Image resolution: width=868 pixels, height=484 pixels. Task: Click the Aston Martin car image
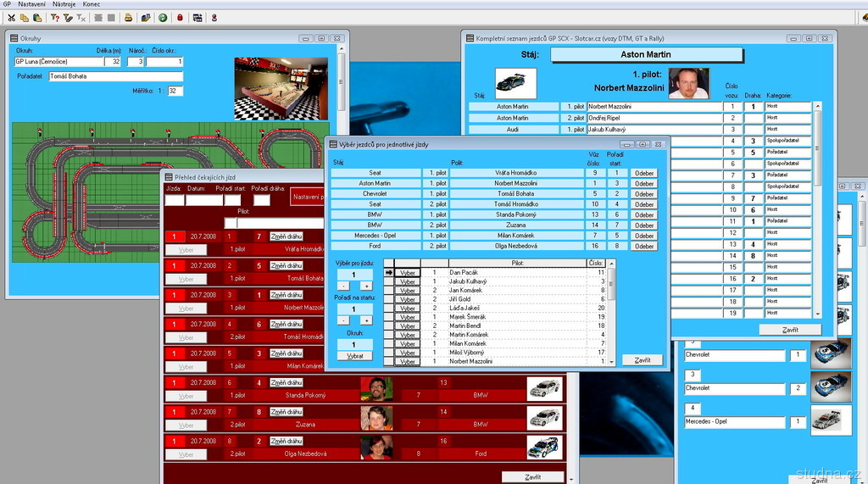tap(515, 83)
